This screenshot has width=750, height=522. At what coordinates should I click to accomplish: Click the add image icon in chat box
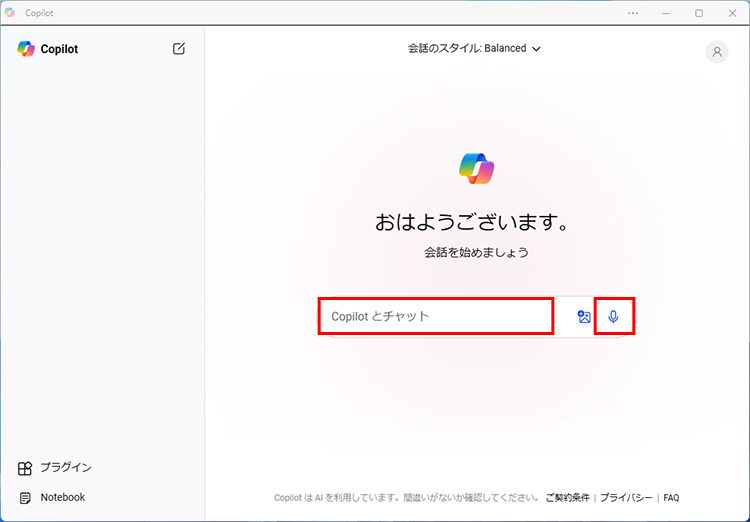[584, 316]
